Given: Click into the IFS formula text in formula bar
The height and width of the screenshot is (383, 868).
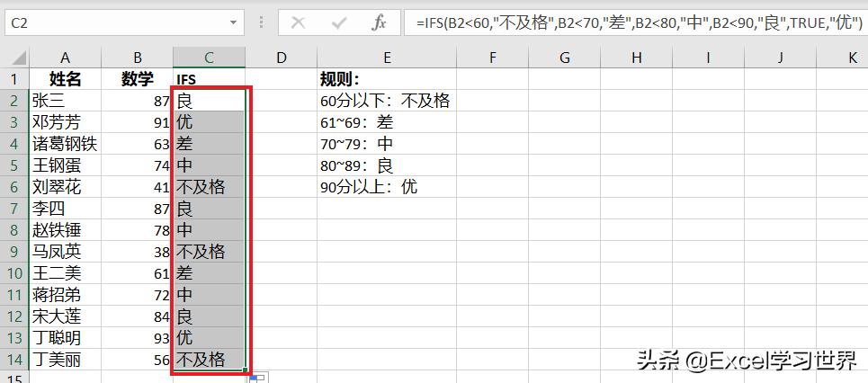Looking at the screenshot, I should point(630,22).
